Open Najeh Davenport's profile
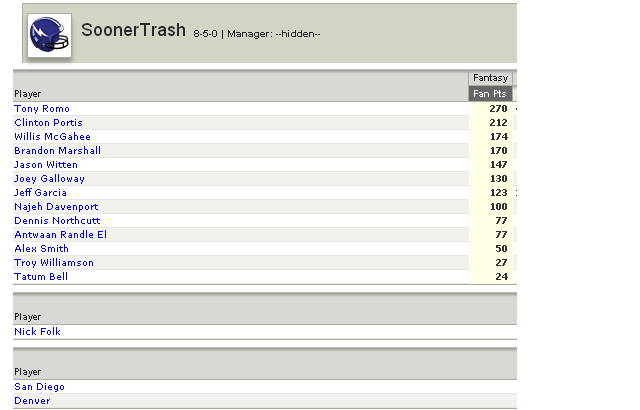 [x=56, y=207]
